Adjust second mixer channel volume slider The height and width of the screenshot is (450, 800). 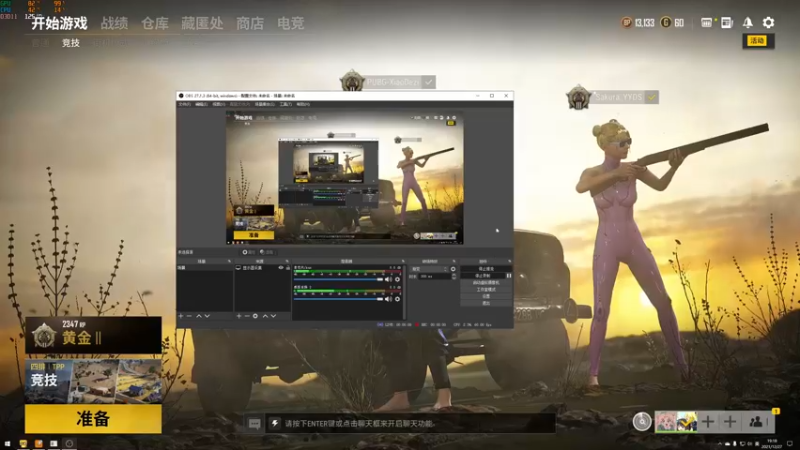(x=338, y=299)
